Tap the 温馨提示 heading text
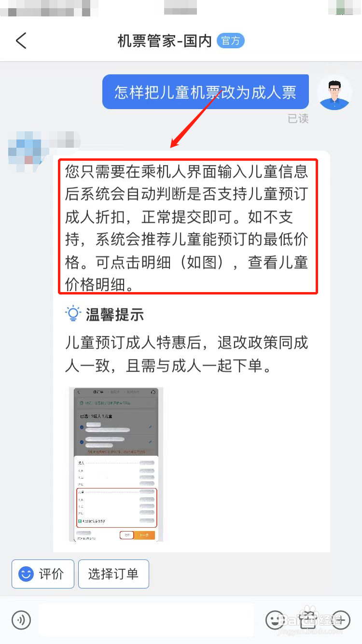This screenshot has width=362, height=644. tap(115, 315)
